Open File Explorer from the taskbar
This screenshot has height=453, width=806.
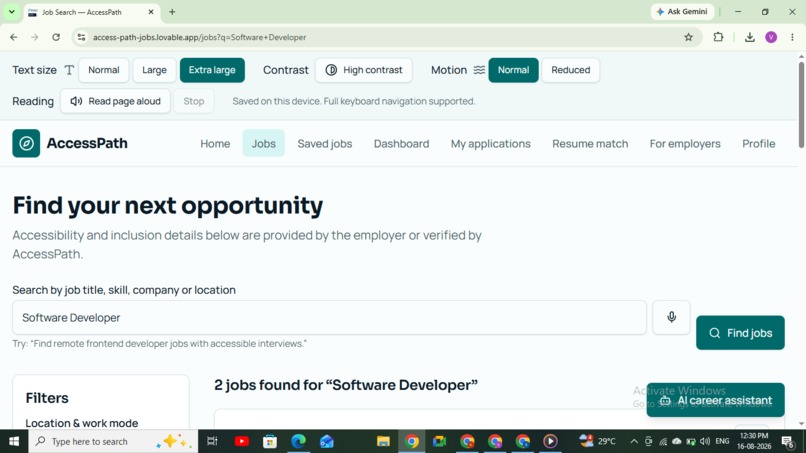point(383,441)
